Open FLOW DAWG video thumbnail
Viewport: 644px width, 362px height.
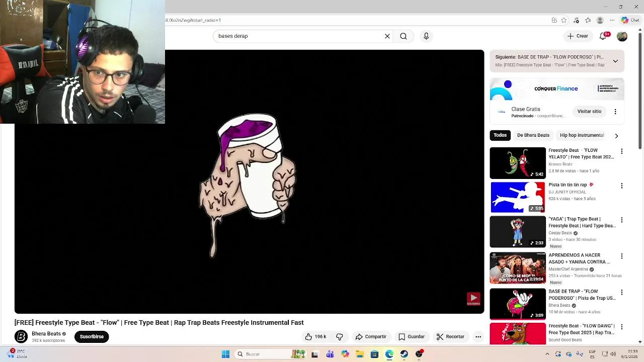click(518, 334)
